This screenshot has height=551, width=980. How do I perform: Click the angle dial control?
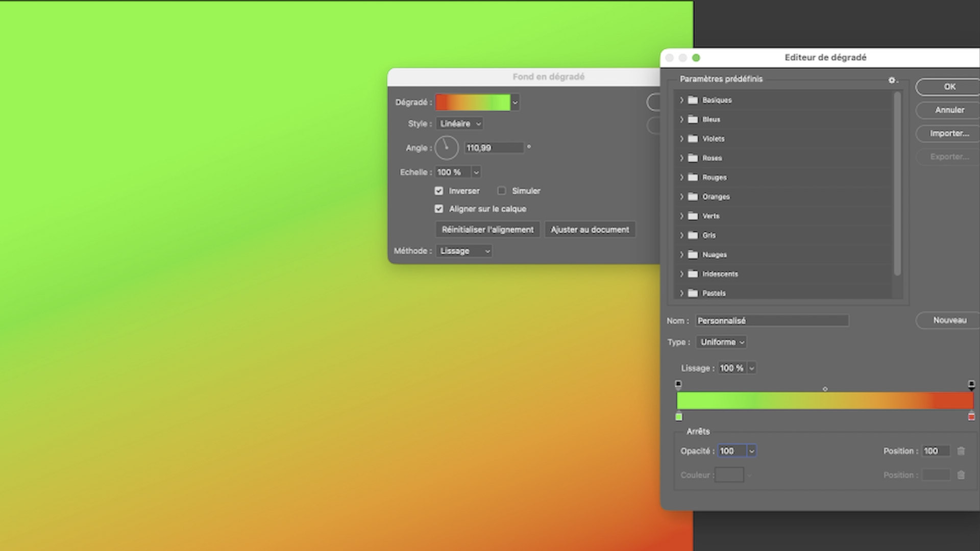[x=447, y=148]
